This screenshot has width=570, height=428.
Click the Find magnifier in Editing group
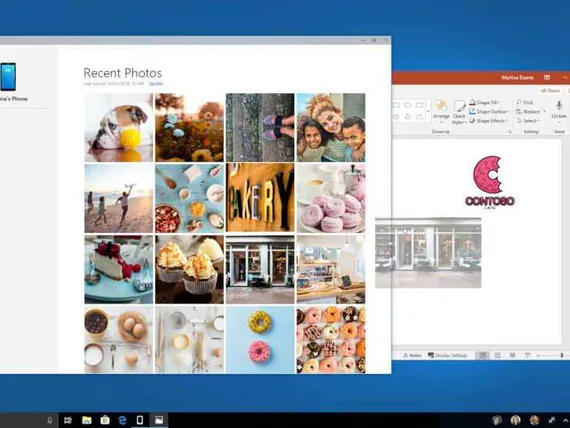pos(525,103)
